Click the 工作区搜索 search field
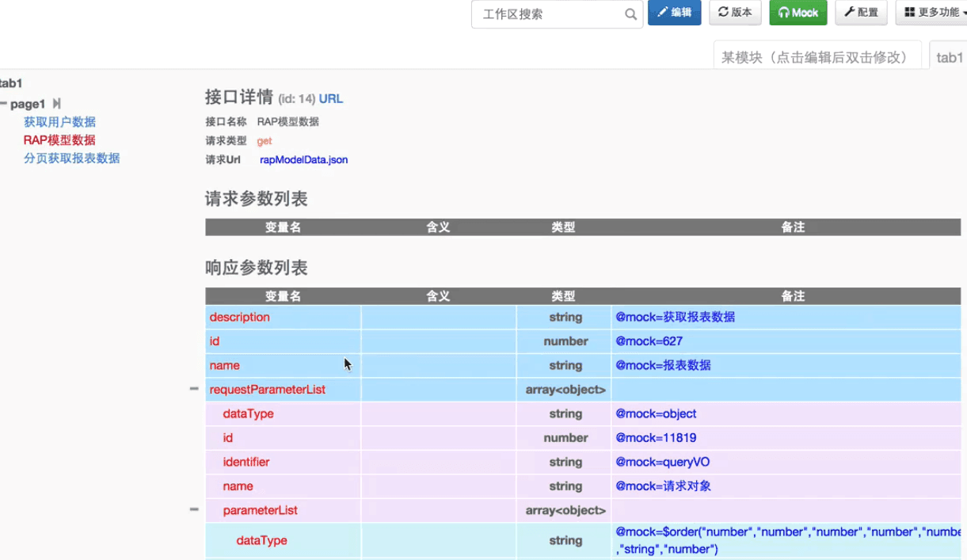 pos(557,14)
